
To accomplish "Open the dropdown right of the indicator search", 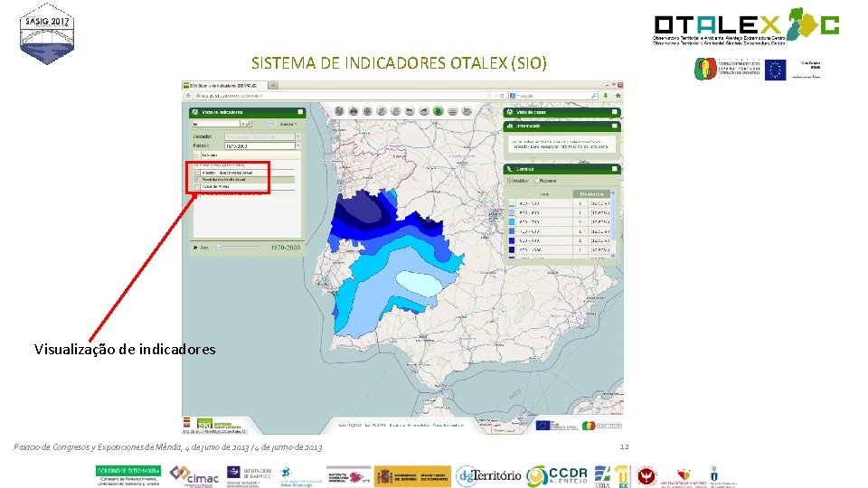I will point(288,124).
